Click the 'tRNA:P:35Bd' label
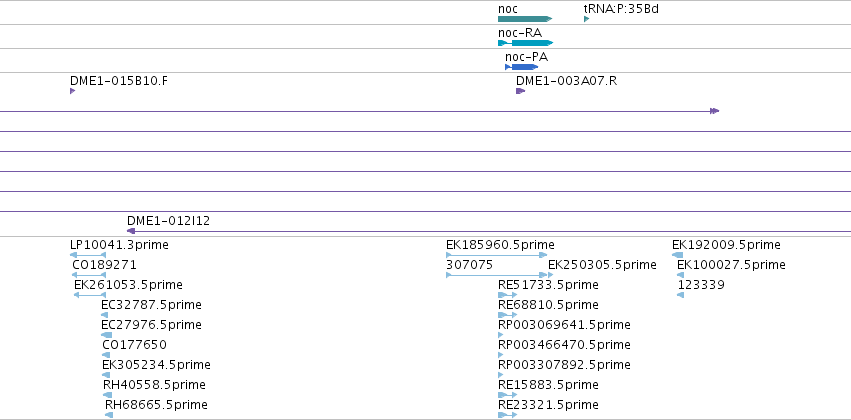Screen dimensions: 851x420 [621, 9]
